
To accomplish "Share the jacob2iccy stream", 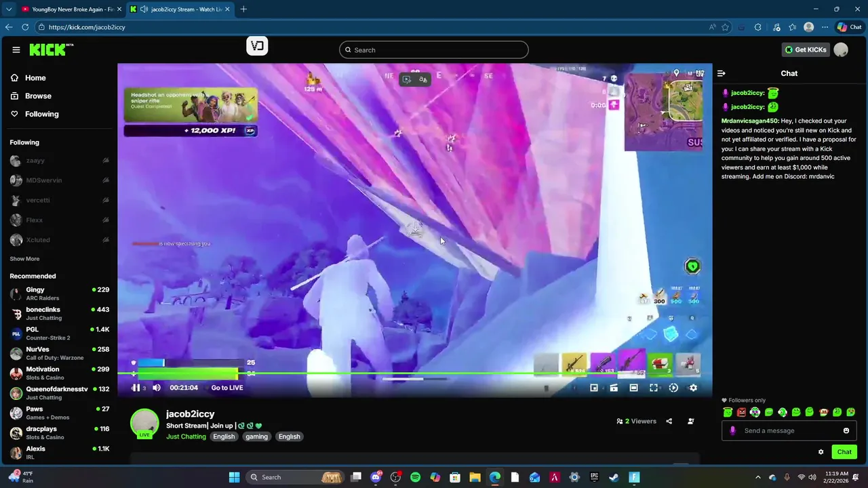I will click(669, 421).
